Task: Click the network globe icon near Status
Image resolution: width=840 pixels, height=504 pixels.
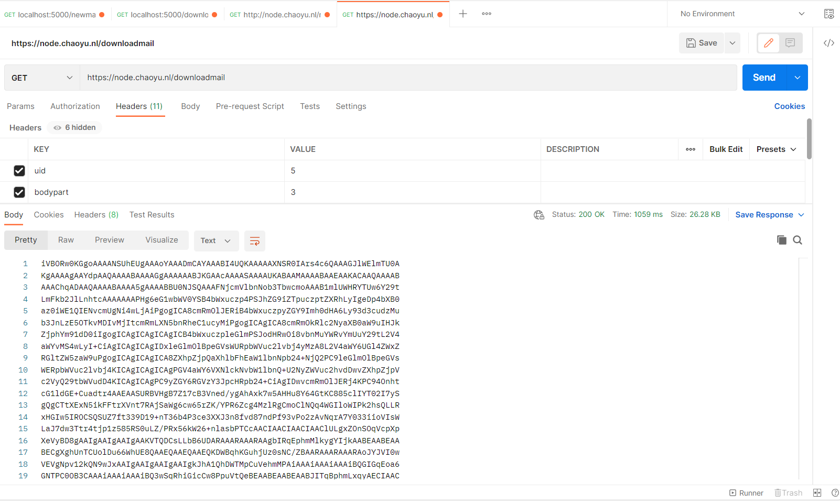Action: pos(539,215)
